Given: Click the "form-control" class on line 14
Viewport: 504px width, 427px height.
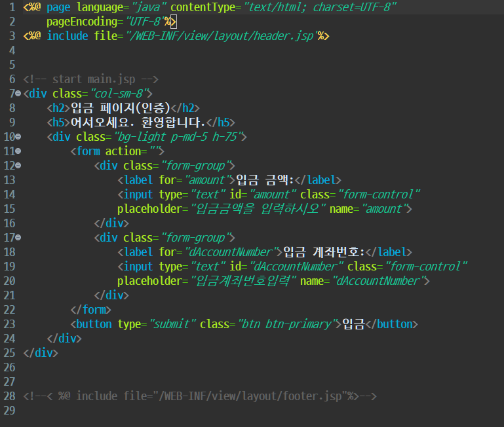Looking at the screenshot, I should (x=379, y=195).
